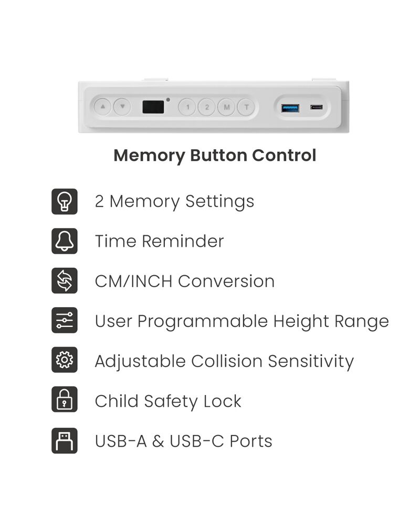Click the blue USB-A port
Image resolution: width=420 pixels, height=519 pixels.
point(290,108)
